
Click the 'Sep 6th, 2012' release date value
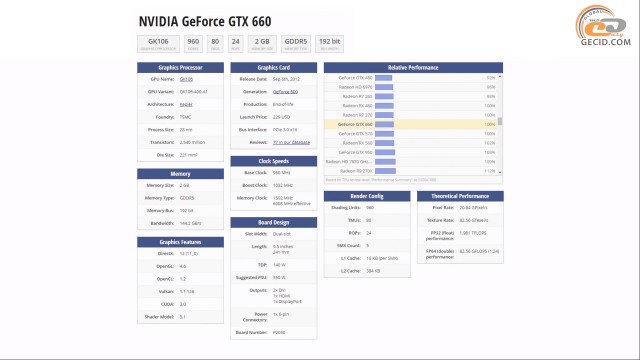pyautogui.click(x=286, y=79)
